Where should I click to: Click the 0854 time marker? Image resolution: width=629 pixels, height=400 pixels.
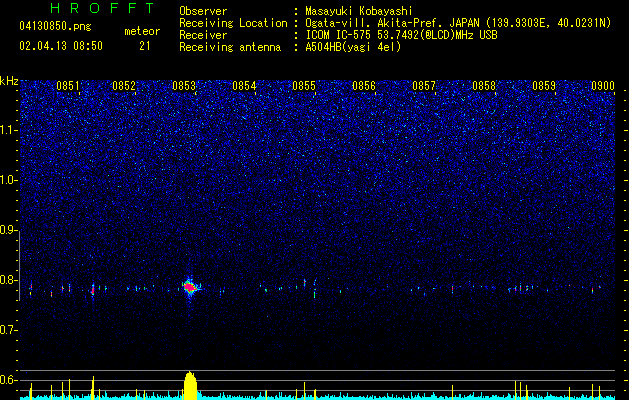pos(244,86)
